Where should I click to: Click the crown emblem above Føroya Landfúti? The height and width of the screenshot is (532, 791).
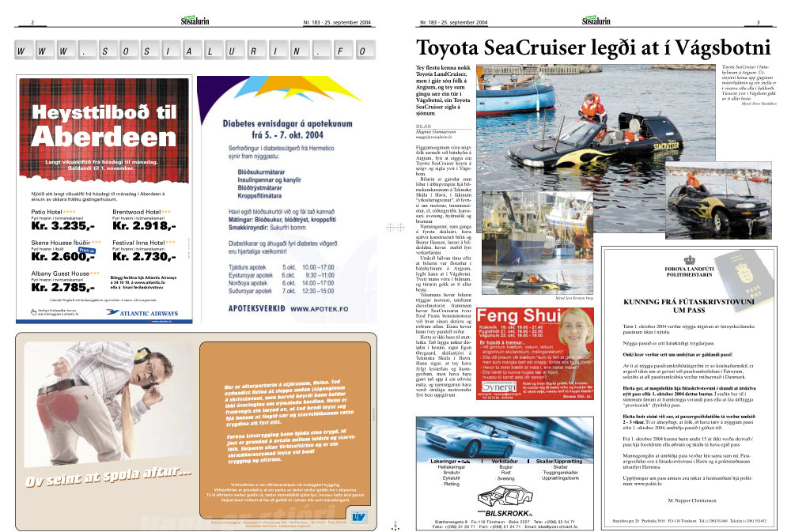coord(689,260)
